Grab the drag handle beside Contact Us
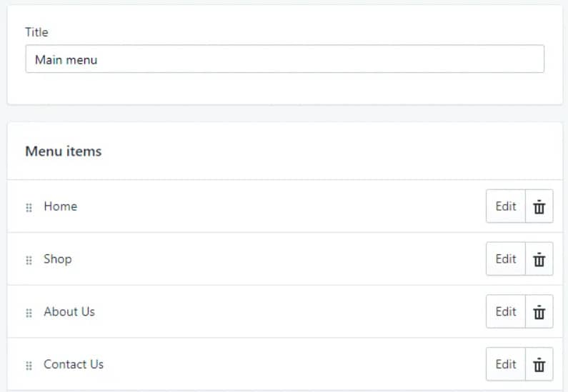 pyautogui.click(x=29, y=365)
